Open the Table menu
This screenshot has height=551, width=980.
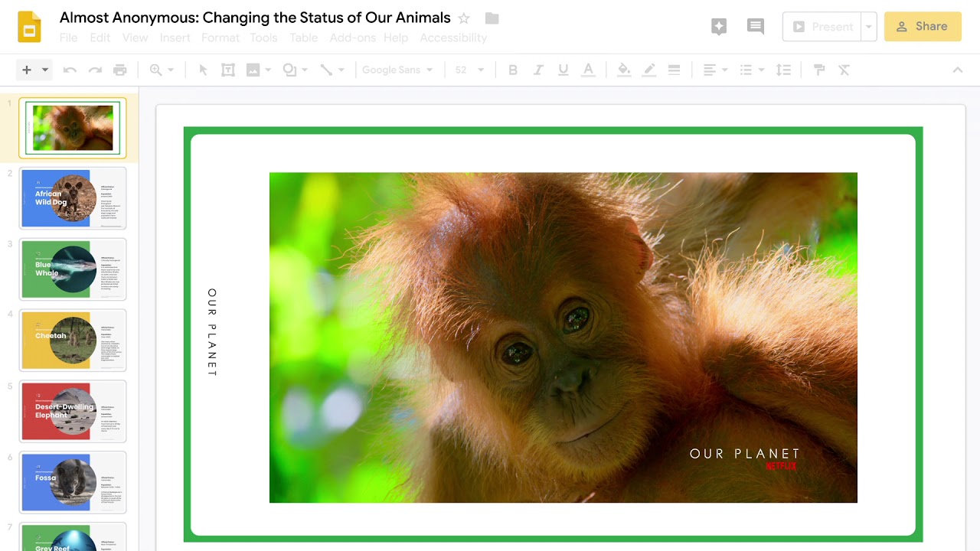(303, 37)
